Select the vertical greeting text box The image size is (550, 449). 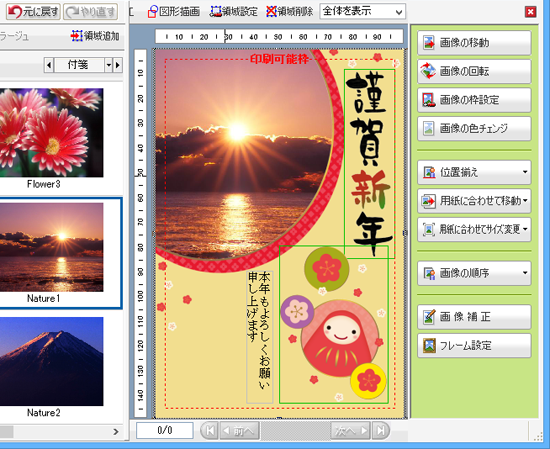[260, 337]
